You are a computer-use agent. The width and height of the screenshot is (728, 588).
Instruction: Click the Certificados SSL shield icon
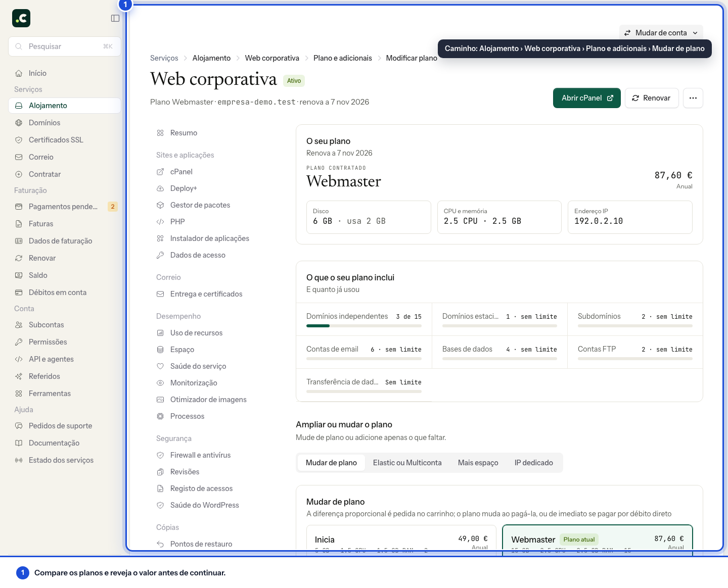[19, 140]
